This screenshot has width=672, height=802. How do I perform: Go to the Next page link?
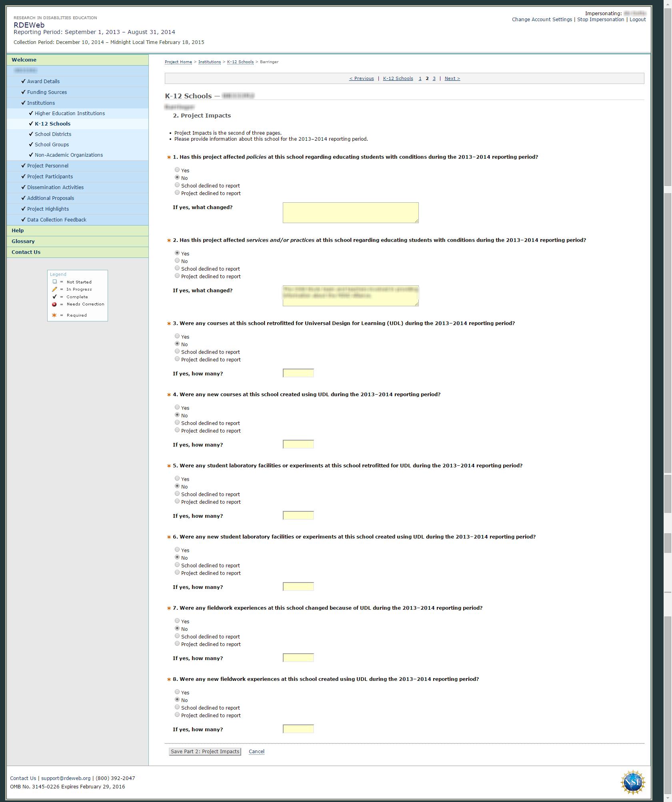click(x=452, y=78)
